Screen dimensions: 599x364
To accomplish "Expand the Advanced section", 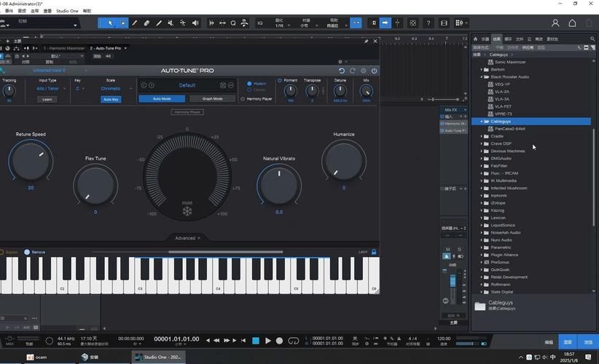I will pos(187,238).
